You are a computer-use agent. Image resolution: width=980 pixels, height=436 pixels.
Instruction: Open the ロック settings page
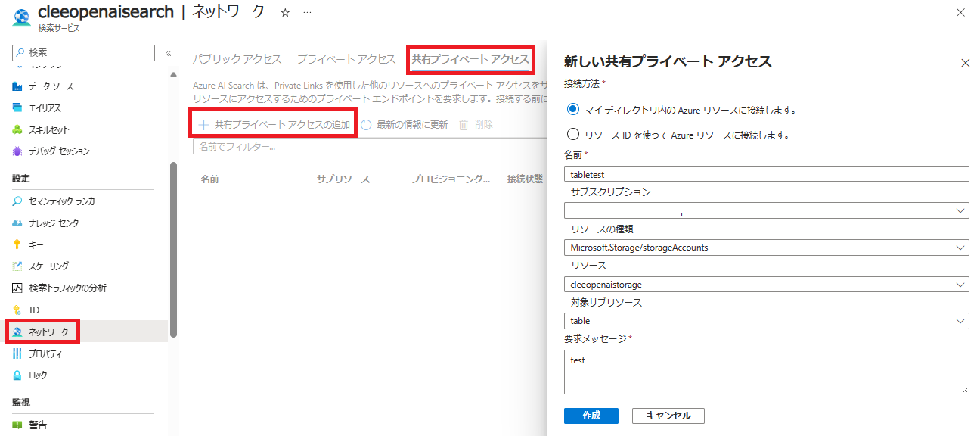(x=42, y=373)
